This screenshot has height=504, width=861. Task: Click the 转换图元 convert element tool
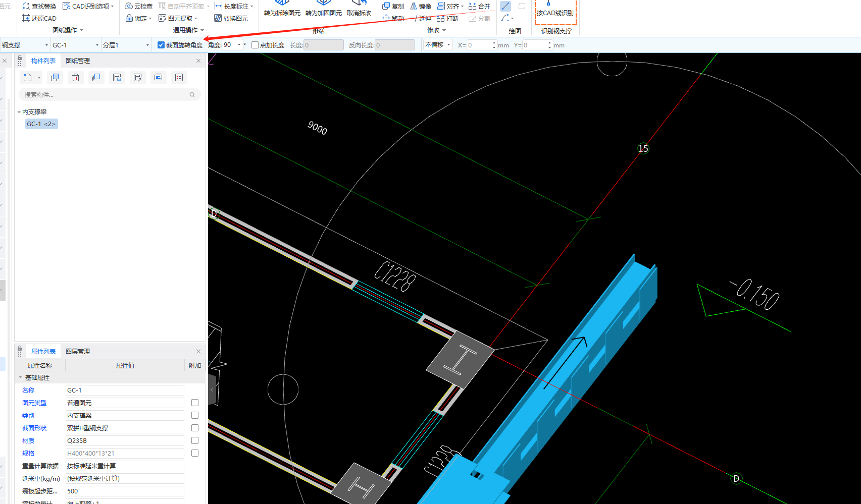click(x=231, y=18)
